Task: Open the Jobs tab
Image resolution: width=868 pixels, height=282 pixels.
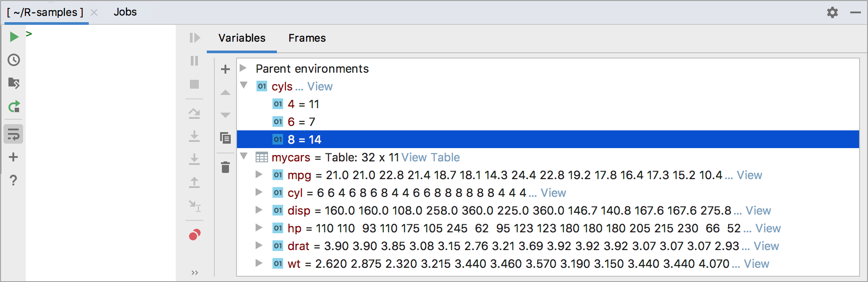Action: tap(125, 12)
